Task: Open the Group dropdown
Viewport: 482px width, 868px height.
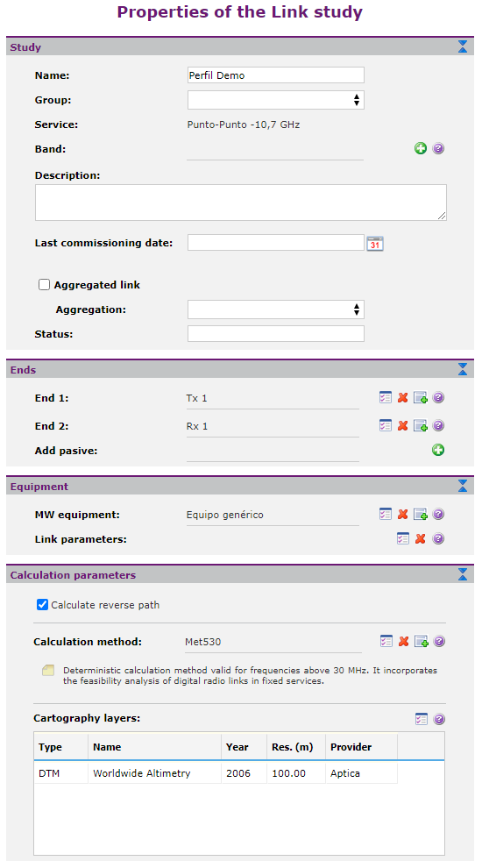Action: click(x=275, y=100)
